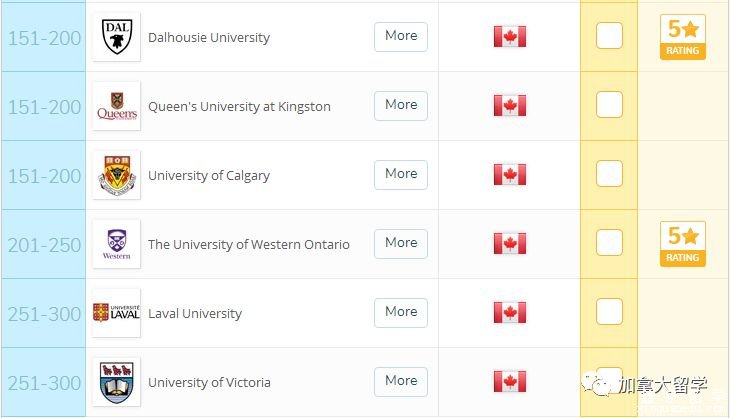
Task: Enable the checkbox for Laval University
Action: point(609,311)
